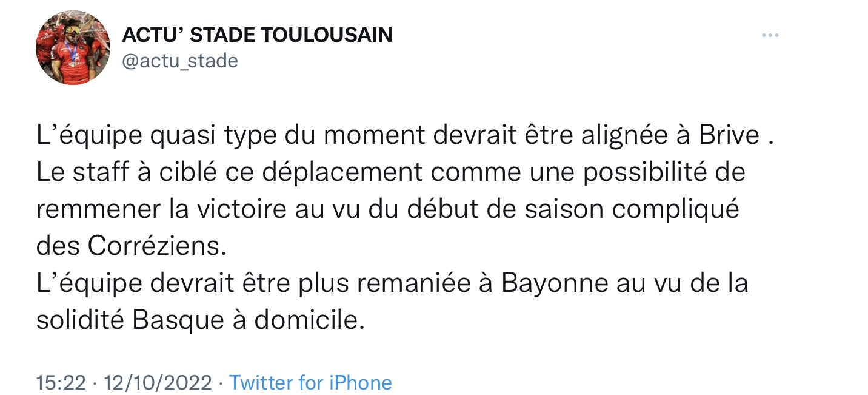The width and height of the screenshot is (868, 395).
Task: Click the ACTU' STADE TOULOUSAIN profile avatar
Action: click(x=73, y=47)
